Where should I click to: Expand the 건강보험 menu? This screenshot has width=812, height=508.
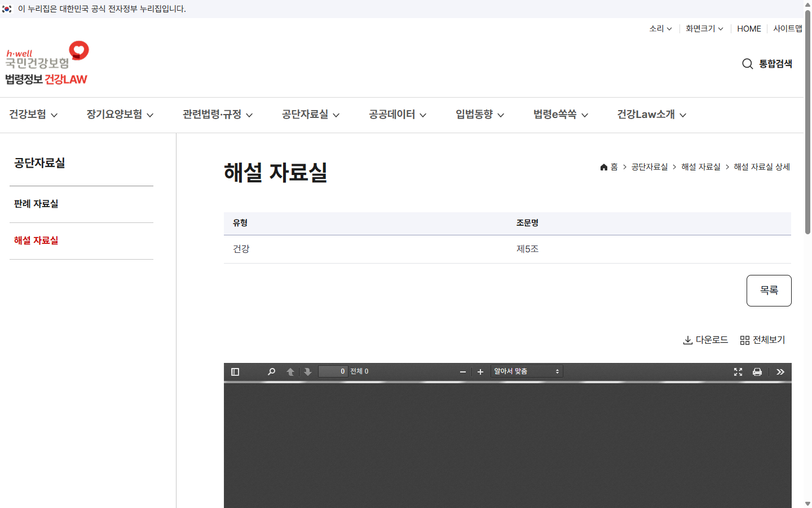(x=33, y=115)
